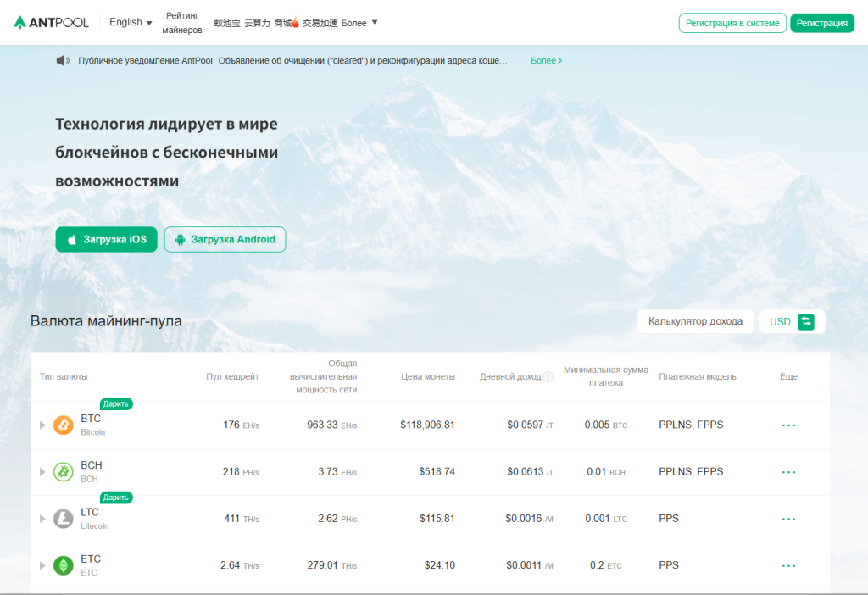Open Рейтинг майнеров menu item
Viewport: 868px width, 595px height.
click(x=182, y=23)
